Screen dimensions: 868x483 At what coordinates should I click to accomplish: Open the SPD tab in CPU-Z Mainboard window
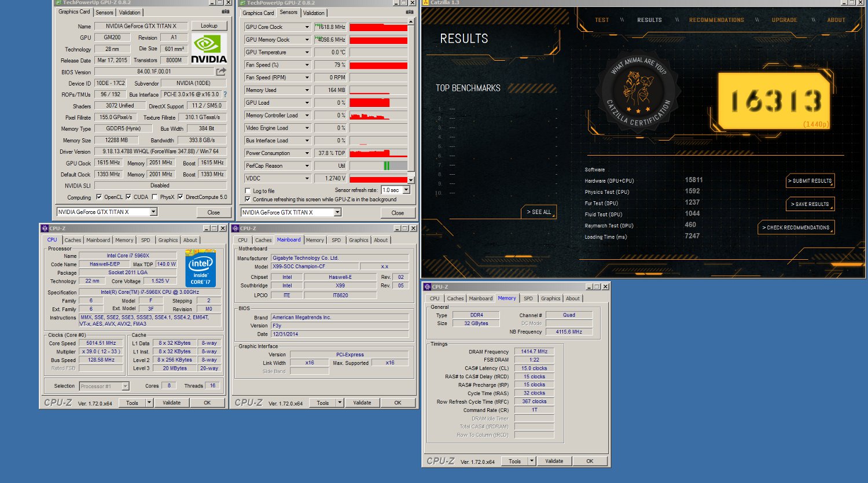tap(336, 240)
